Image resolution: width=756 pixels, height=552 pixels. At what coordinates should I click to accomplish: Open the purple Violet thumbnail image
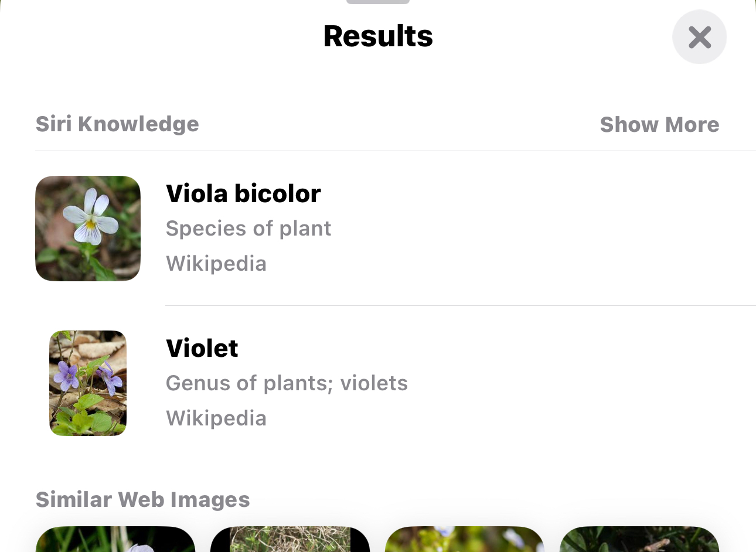[88, 383]
